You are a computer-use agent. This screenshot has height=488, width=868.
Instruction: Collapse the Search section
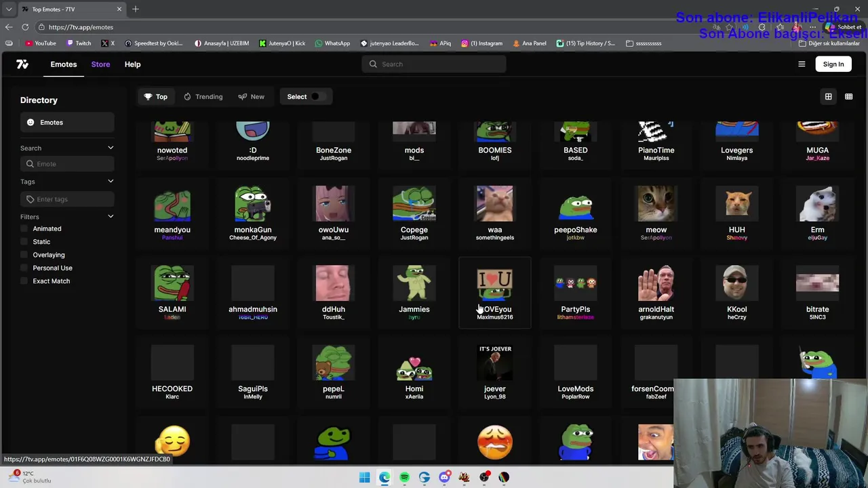click(x=111, y=148)
